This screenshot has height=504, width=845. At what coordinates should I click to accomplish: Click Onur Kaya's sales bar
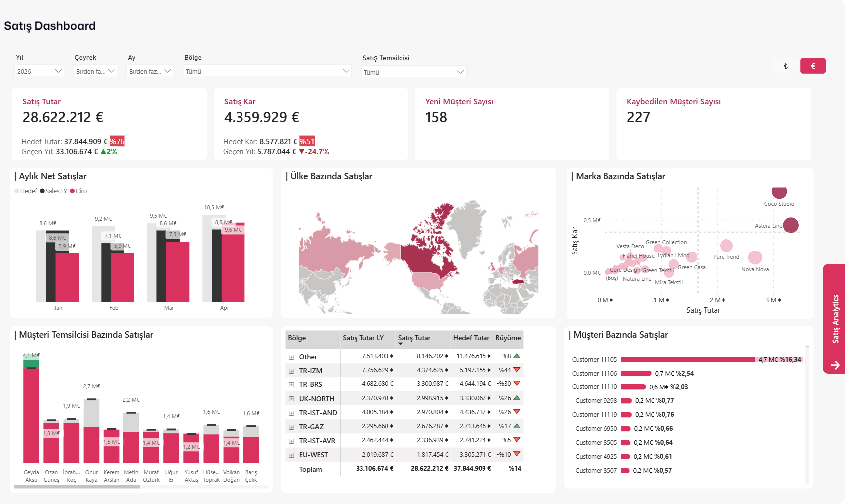click(91, 445)
